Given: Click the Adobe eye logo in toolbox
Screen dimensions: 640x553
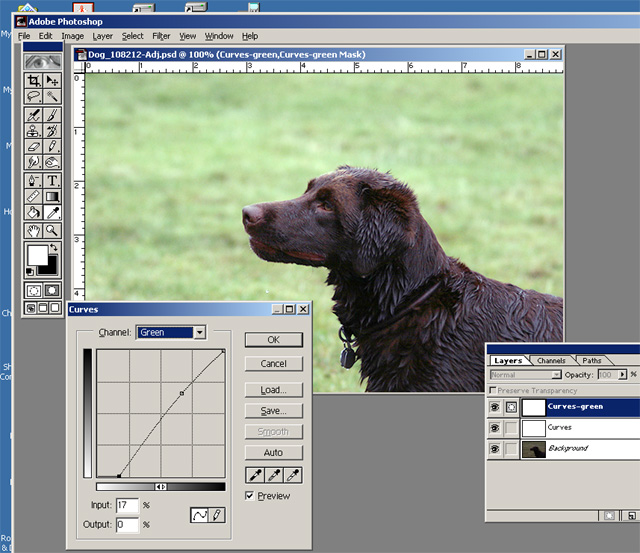Looking at the screenshot, I should pyautogui.click(x=43, y=62).
